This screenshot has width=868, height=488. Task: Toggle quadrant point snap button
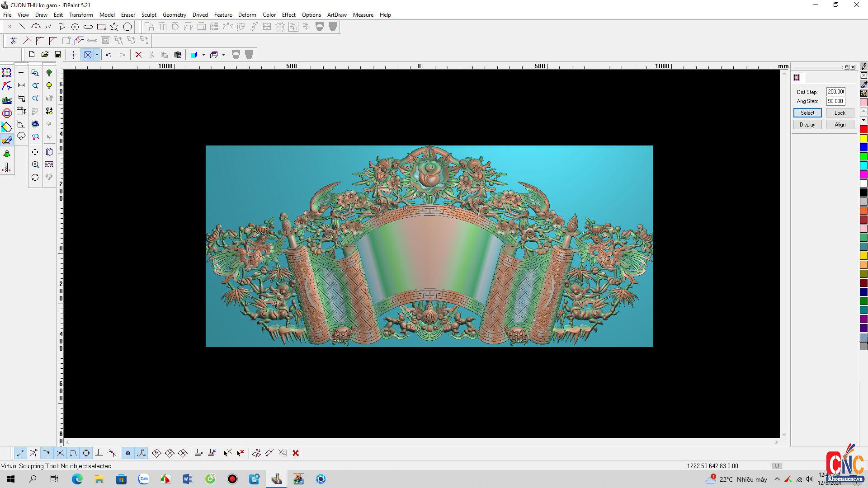click(x=86, y=453)
